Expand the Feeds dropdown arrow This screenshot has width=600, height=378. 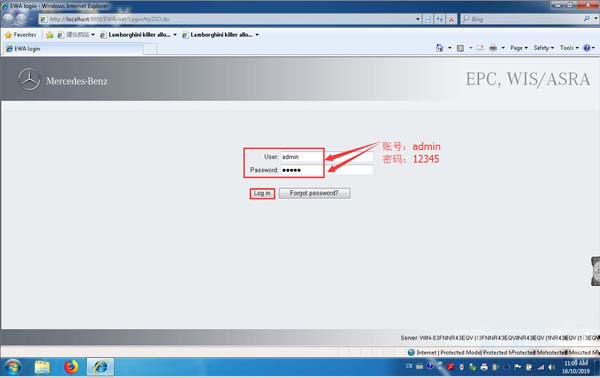pyautogui.click(x=470, y=48)
